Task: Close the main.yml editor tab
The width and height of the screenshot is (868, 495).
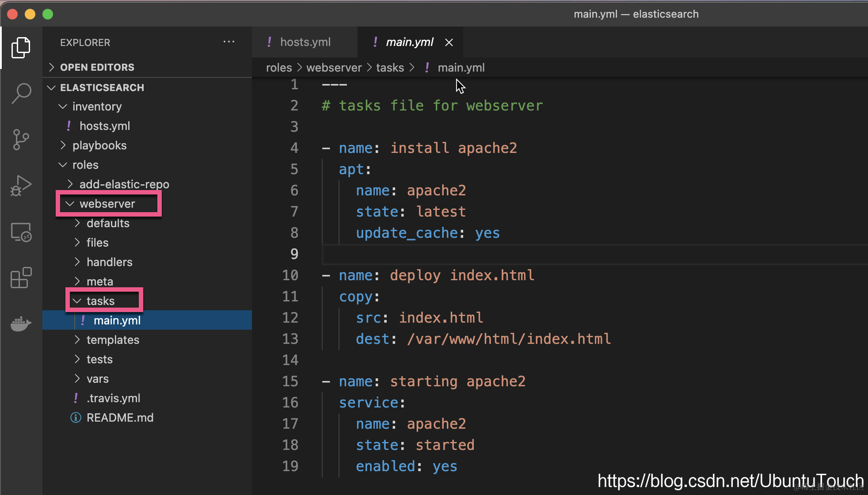Action: click(x=449, y=42)
